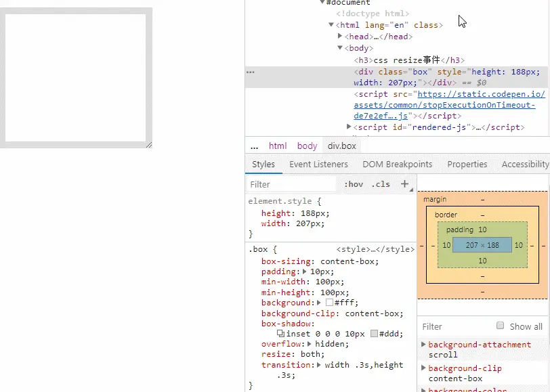550x392 pixels.
Task: Expand the overflow shorthand property
Action: point(310,344)
